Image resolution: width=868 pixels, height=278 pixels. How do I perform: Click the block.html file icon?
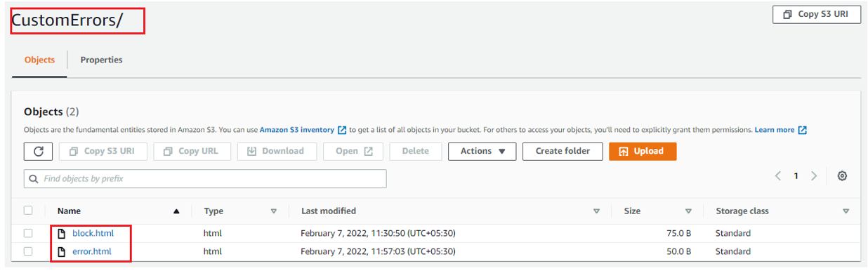[62, 233]
